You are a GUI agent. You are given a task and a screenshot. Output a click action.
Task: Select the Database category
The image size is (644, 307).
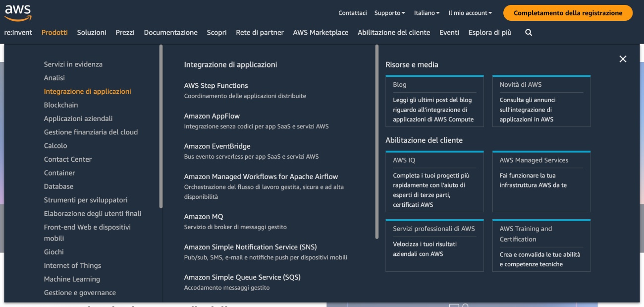pyautogui.click(x=58, y=186)
